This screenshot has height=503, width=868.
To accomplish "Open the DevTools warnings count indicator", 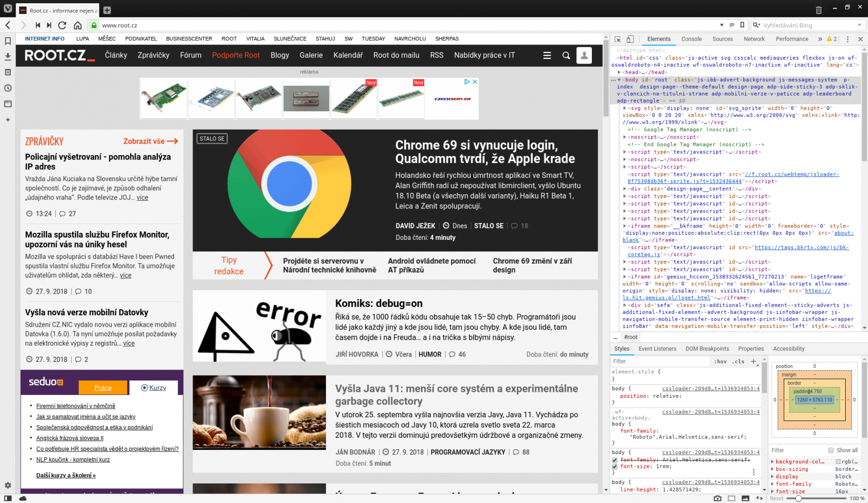I will coord(832,39).
